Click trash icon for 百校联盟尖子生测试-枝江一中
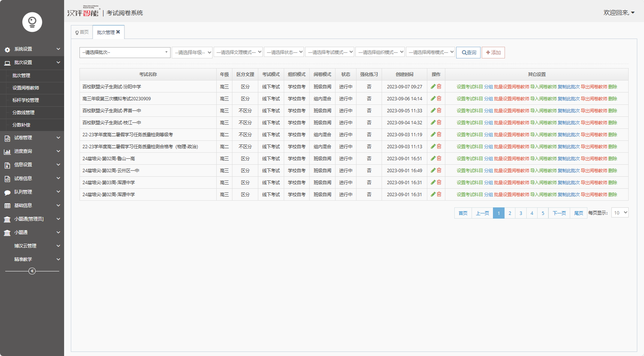Image resolution: width=644 pixels, height=356 pixels. pos(439,122)
